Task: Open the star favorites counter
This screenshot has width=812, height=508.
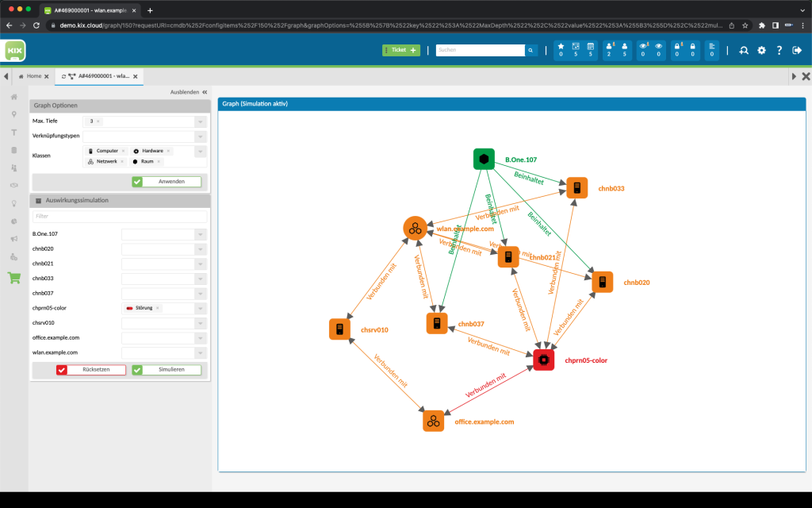Action: [x=561, y=50]
